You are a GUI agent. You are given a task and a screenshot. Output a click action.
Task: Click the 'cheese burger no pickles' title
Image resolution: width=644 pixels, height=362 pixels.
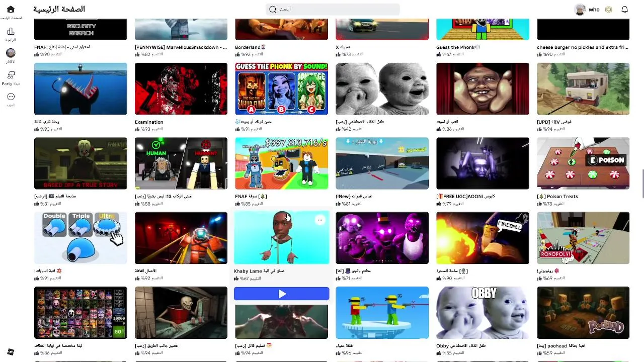point(582,47)
